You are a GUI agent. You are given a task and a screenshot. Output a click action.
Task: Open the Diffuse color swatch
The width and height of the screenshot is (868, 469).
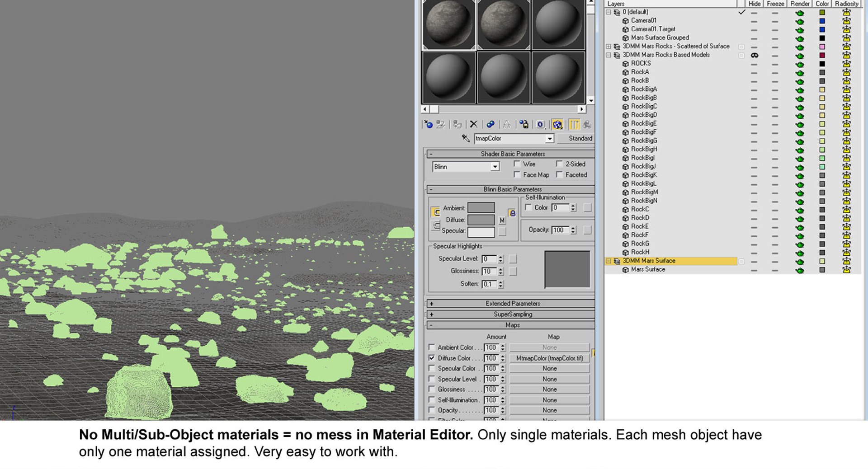tap(481, 220)
